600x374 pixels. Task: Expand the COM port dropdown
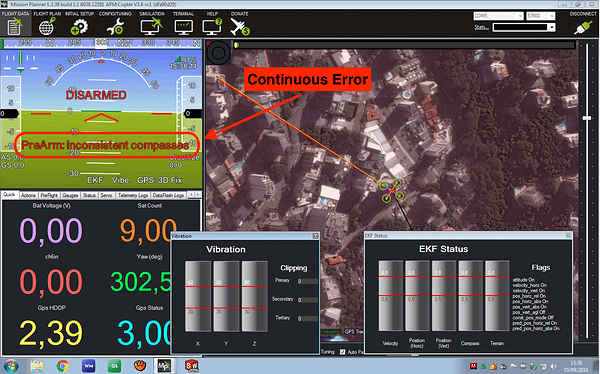pyautogui.click(x=498, y=16)
